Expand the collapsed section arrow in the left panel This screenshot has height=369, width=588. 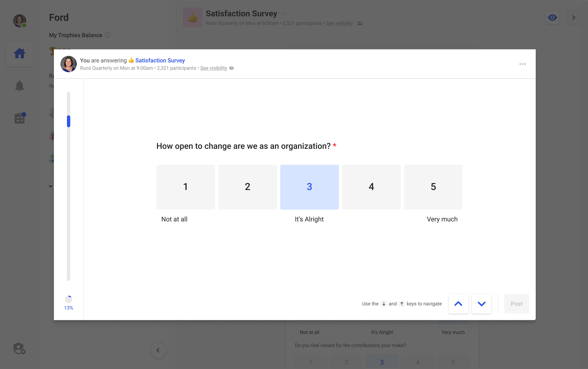click(x=51, y=186)
